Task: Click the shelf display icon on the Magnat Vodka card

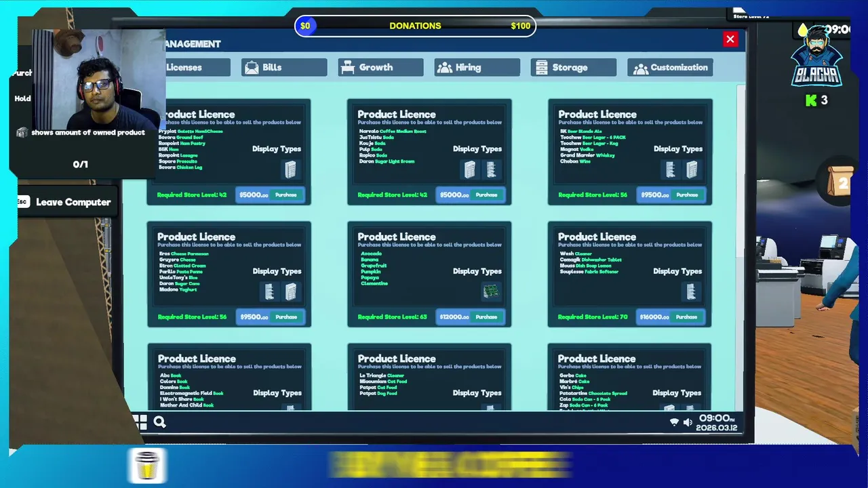Action: click(671, 169)
